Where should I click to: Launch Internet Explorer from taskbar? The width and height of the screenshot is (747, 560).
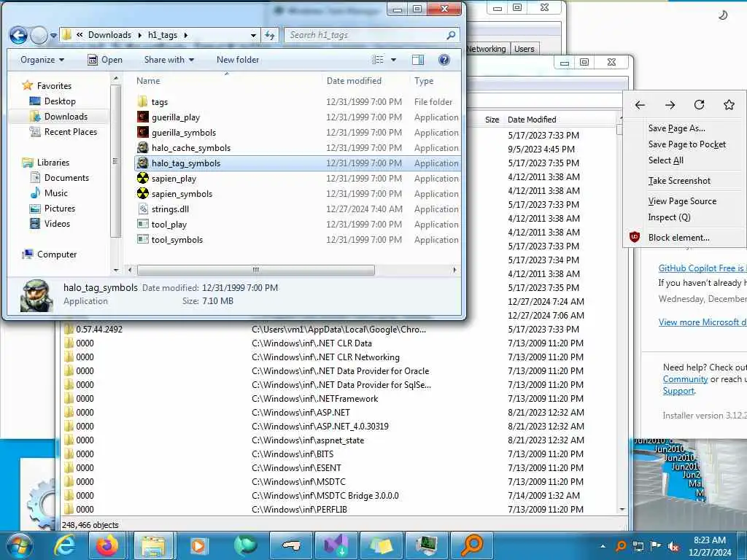click(64, 545)
